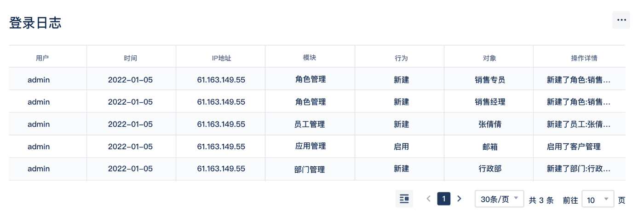Go to the next page arrow
This screenshot has width=644, height=223.
point(459,199)
